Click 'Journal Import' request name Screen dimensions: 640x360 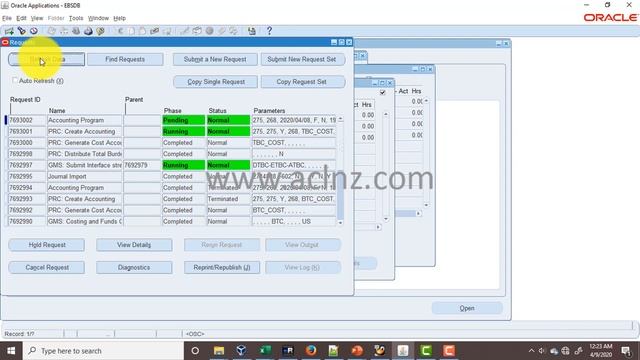coord(84,176)
